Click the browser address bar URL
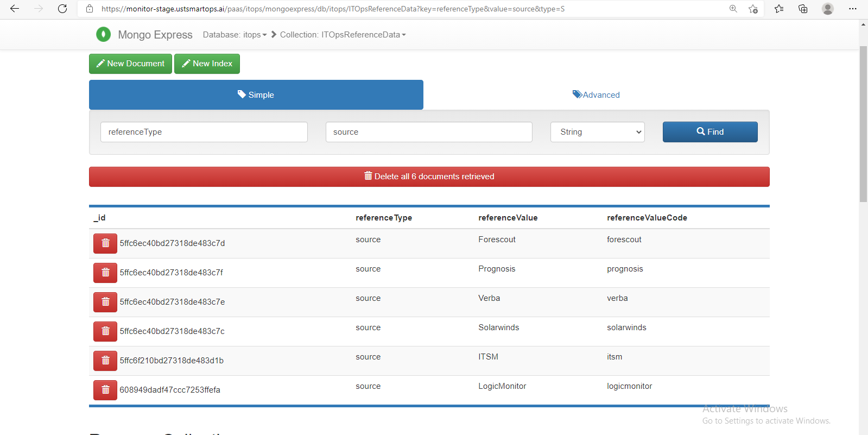This screenshot has width=868, height=435. click(333, 9)
